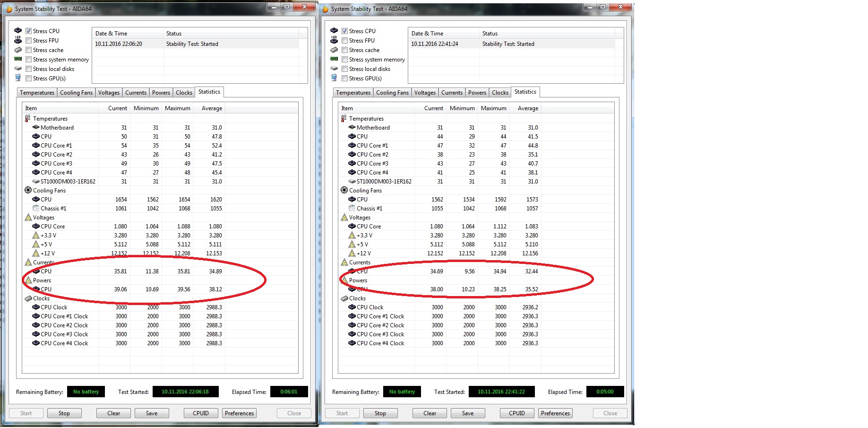Select the Statistics tab in the right window
The height and width of the screenshot is (428, 868).
tap(525, 92)
